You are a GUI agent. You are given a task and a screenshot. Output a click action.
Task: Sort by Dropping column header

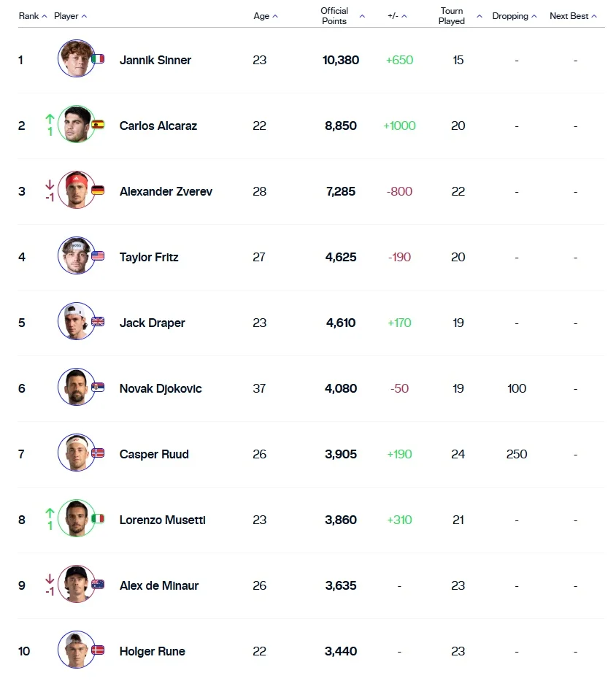[515, 16]
